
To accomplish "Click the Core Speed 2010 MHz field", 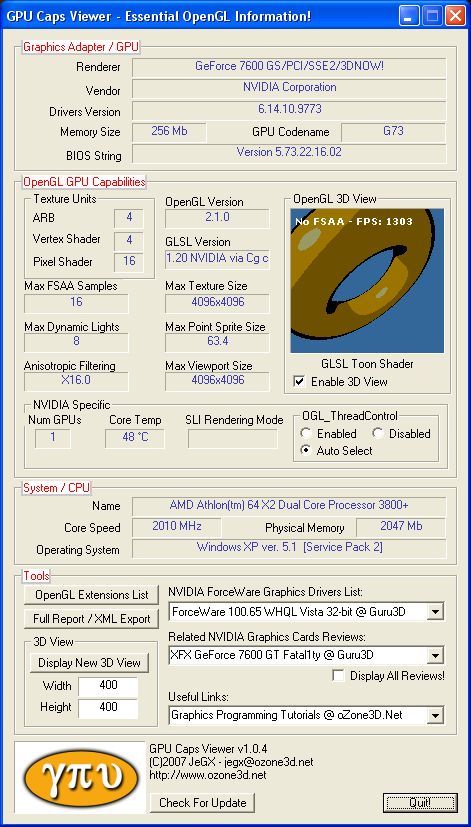I will coord(177,527).
